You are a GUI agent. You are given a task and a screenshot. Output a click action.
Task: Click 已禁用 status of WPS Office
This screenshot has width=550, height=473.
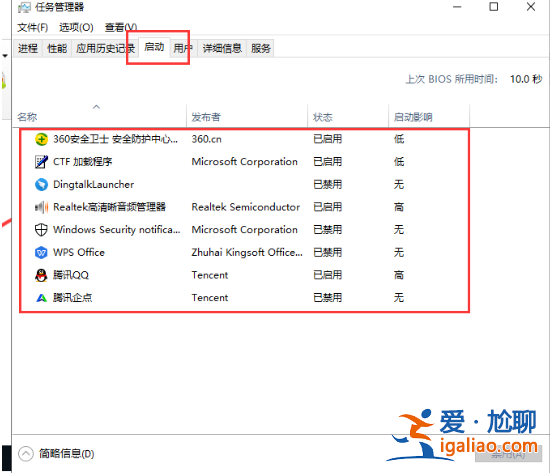[x=328, y=253]
